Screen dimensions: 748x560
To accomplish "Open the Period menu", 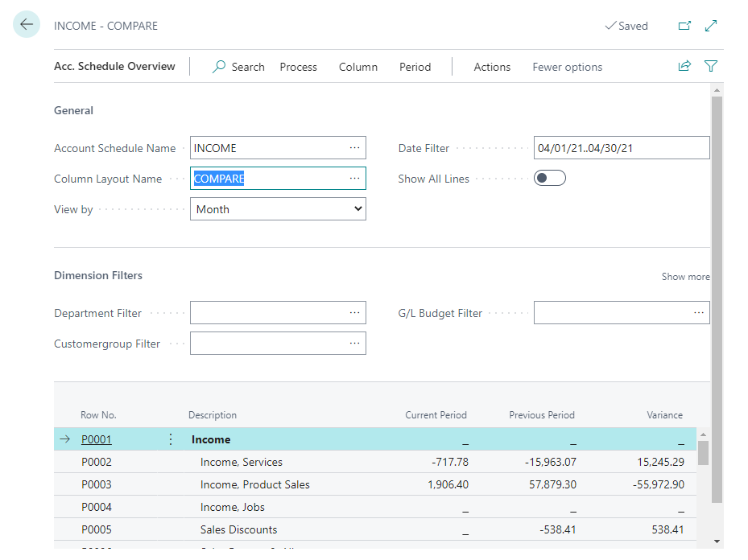I will [415, 68].
